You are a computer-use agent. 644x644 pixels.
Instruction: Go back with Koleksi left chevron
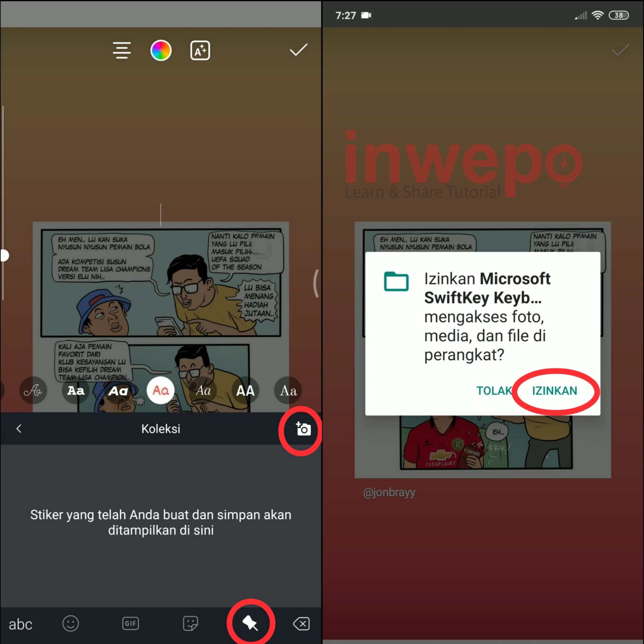pos(19,429)
